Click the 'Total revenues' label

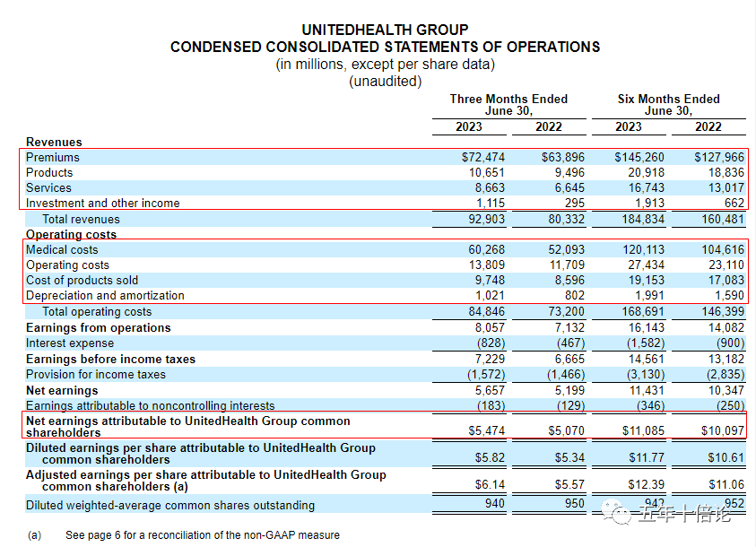tap(81, 220)
